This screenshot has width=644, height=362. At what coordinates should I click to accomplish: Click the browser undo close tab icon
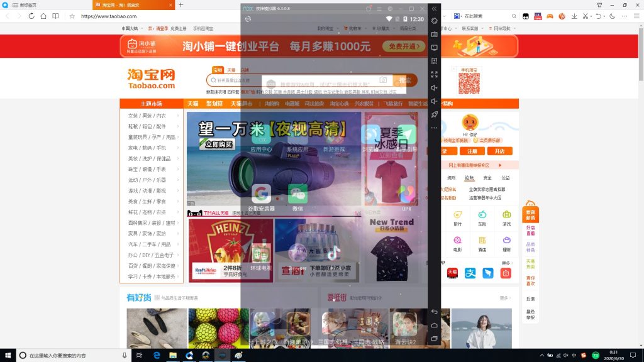tap(599, 16)
